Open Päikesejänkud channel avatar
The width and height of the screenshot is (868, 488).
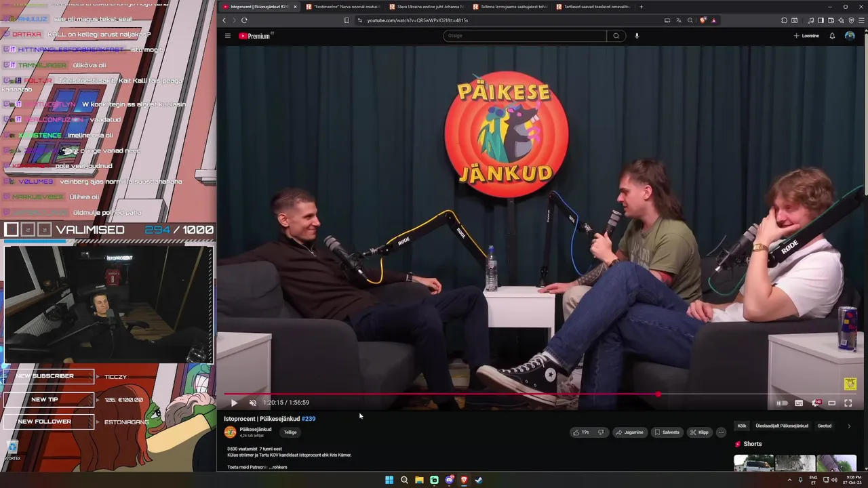pyautogui.click(x=230, y=432)
